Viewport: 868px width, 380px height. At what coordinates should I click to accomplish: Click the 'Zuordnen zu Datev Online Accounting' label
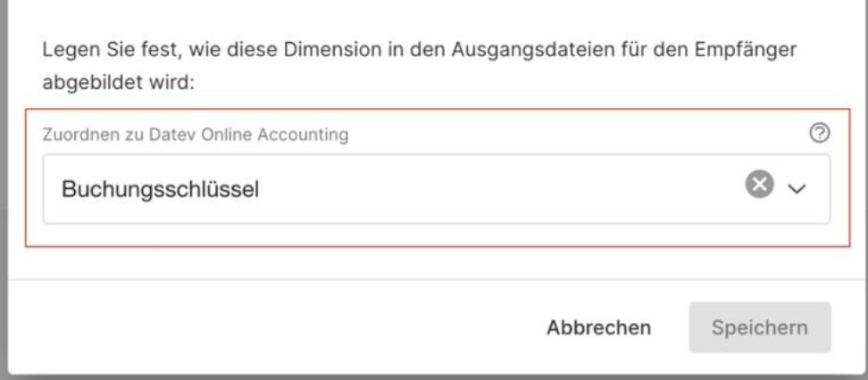click(x=196, y=135)
